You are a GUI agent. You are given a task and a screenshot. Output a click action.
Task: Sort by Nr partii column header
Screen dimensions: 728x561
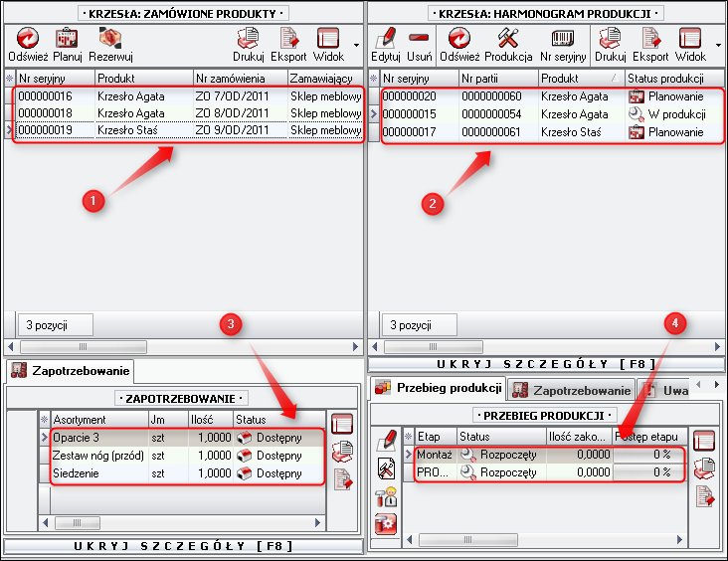coord(498,78)
